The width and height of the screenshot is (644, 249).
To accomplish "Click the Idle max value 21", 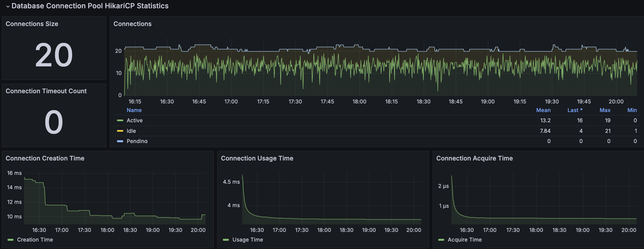I will [x=608, y=131].
